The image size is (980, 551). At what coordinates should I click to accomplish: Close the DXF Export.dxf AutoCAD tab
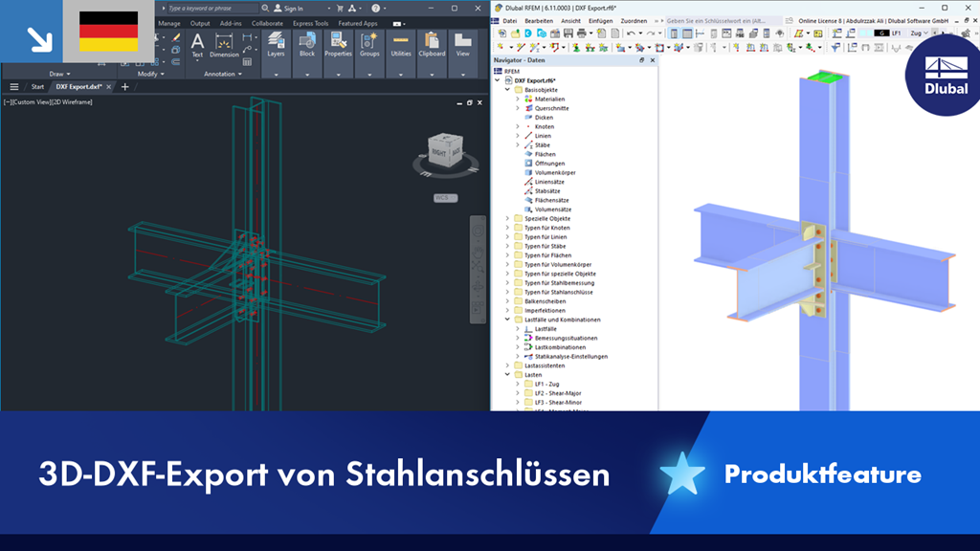point(109,87)
